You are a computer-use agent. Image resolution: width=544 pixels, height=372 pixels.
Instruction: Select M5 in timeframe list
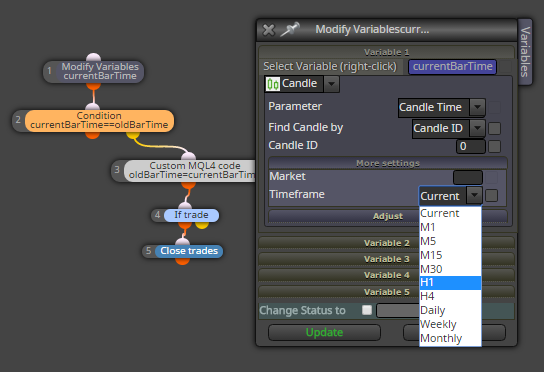pos(450,241)
